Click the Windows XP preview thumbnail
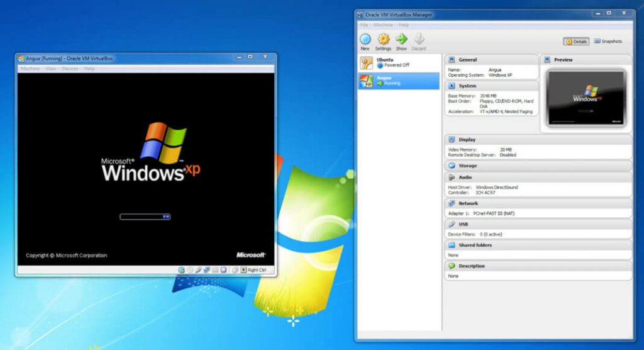Screen dimensions: 644x350 (x=586, y=98)
